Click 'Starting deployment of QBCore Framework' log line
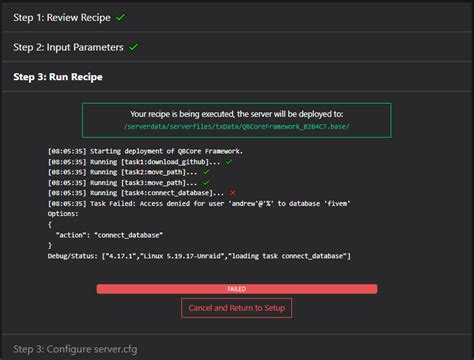Image resolution: width=474 pixels, height=360 pixels. click(145, 151)
